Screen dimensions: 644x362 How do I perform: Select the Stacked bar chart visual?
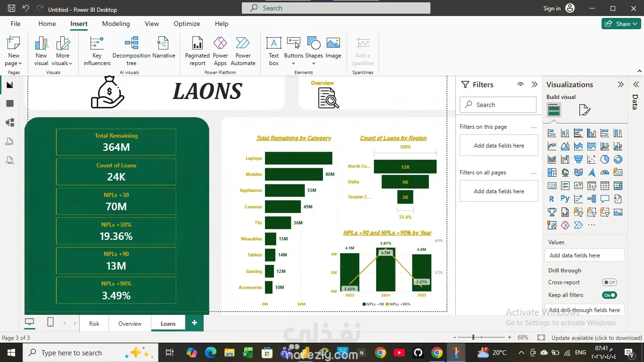pos(552,133)
